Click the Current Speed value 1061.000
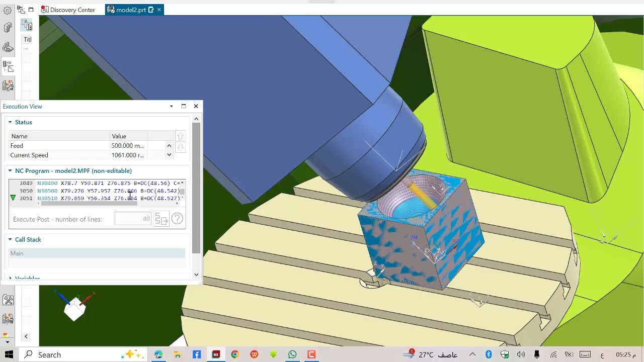This screenshot has width=644, height=362. (x=127, y=155)
